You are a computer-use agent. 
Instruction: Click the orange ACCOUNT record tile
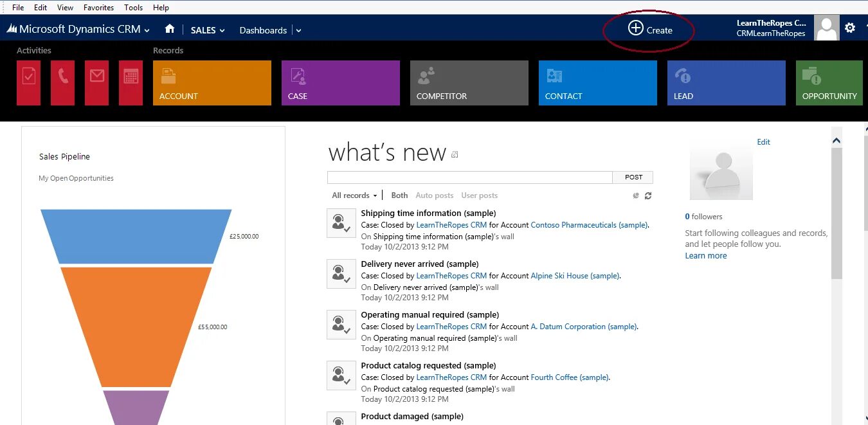coord(212,83)
